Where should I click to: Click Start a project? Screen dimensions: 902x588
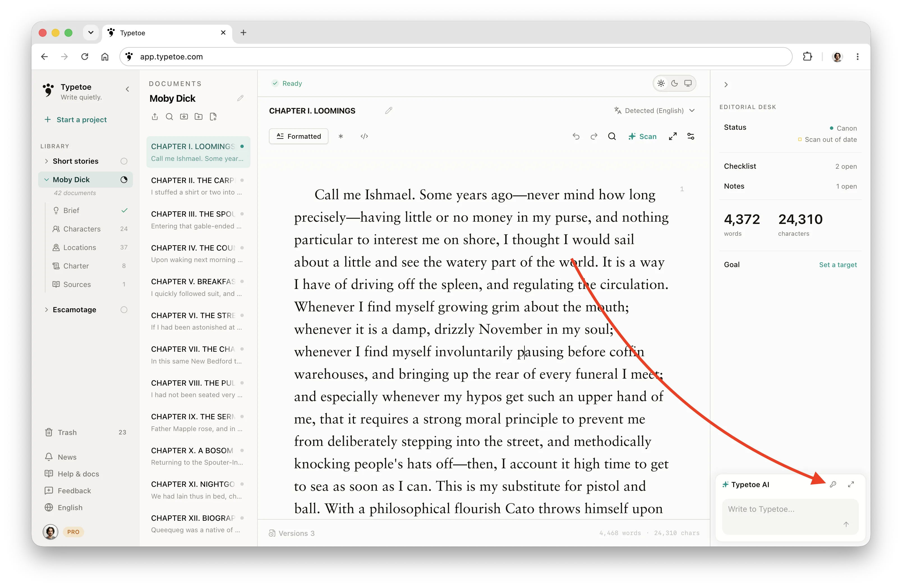point(76,120)
